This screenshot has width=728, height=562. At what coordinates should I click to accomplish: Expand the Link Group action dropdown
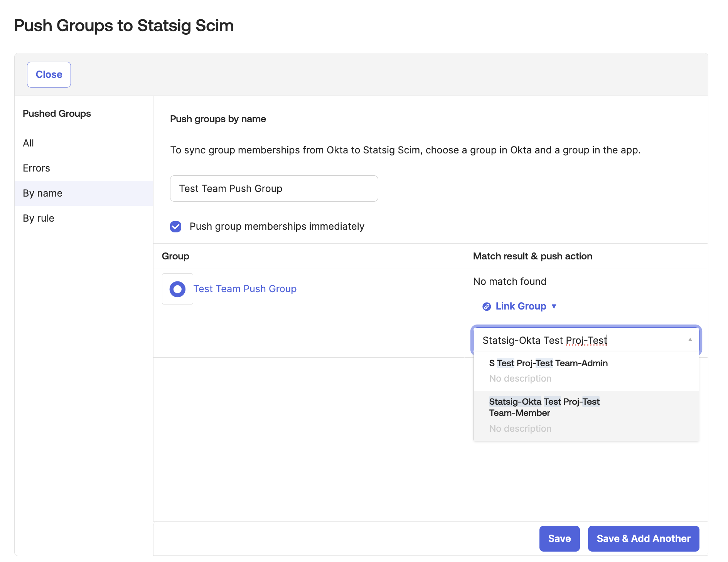(x=554, y=306)
